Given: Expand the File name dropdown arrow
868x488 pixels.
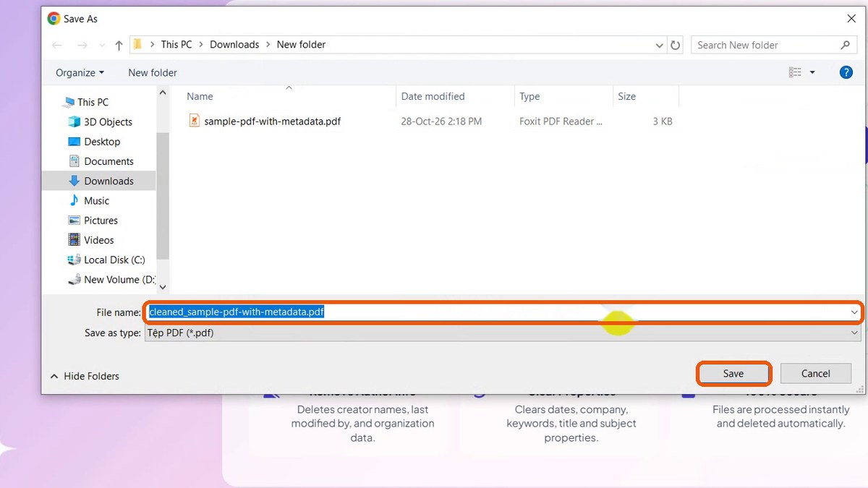Looking at the screenshot, I should [x=854, y=312].
